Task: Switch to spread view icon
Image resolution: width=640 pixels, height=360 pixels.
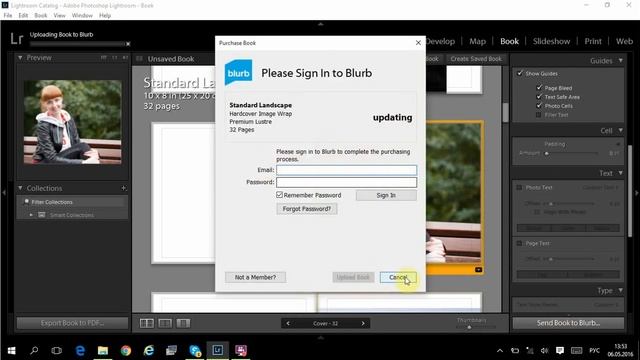Action: (x=165, y=323)
